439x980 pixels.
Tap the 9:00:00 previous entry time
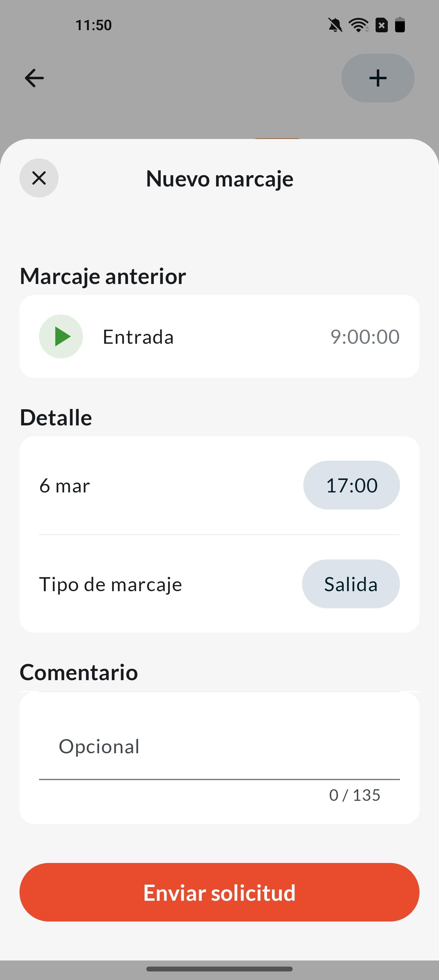tap(365, 337)
